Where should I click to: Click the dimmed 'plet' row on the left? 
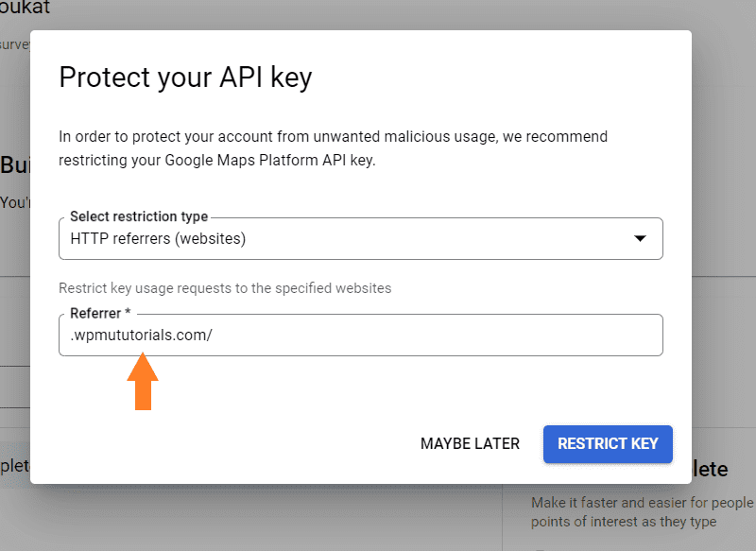[x=15, y=466]
